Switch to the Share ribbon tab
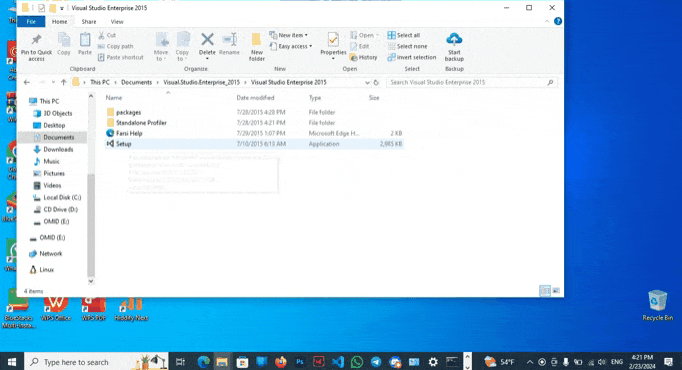Image resolution: width=682 pixels, height=370 pixels. (x=89, y=21)
